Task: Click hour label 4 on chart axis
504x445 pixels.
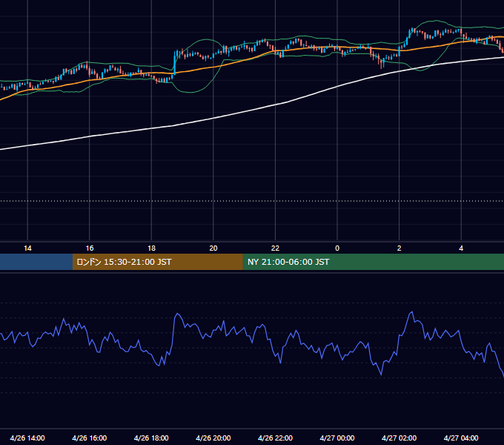Action: click(x=461, y=248)
